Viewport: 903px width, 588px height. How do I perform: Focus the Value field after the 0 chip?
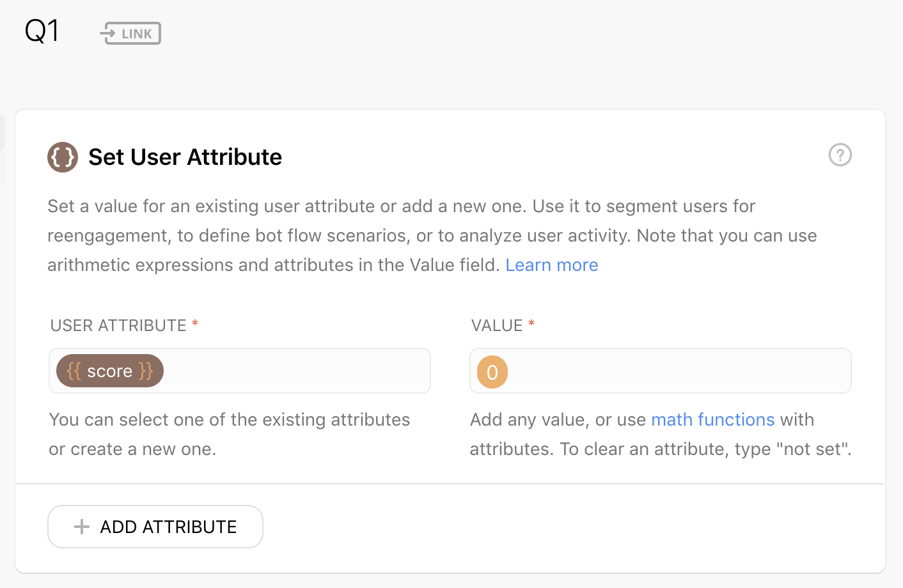tap(679, 371)
